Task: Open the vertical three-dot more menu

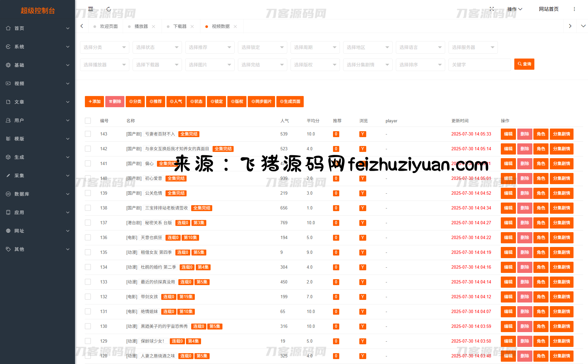Action: (574, 9)
